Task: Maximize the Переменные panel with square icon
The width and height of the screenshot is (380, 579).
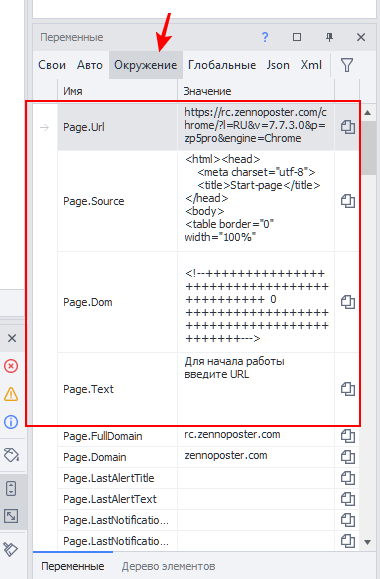Action: coord(297,37)
